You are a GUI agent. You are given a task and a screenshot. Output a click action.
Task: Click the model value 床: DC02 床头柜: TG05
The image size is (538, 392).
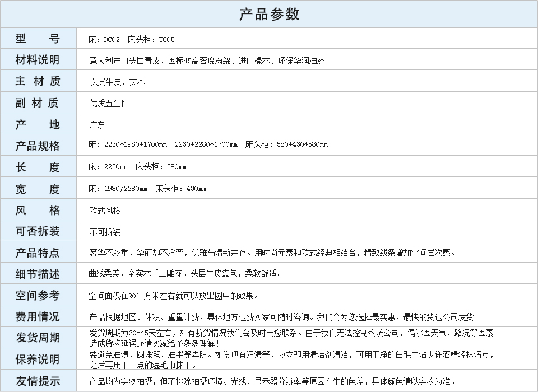tap(131, 39)
